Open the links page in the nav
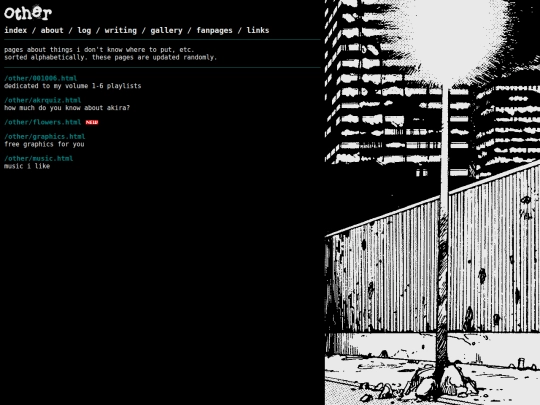Screen dimensions: 540x405 click(x=258, y=30)
